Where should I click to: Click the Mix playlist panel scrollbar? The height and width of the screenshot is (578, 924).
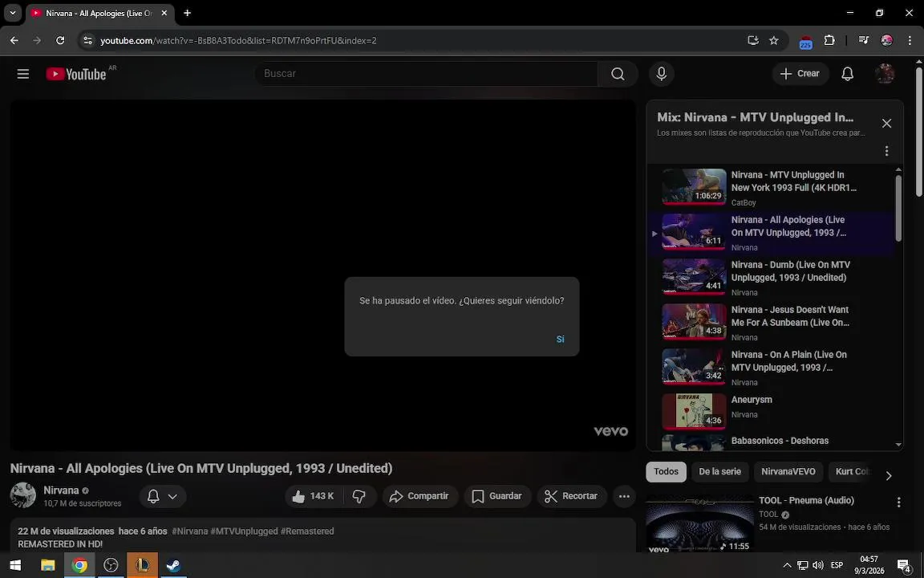pyautogui.click(x=898, y=208)
